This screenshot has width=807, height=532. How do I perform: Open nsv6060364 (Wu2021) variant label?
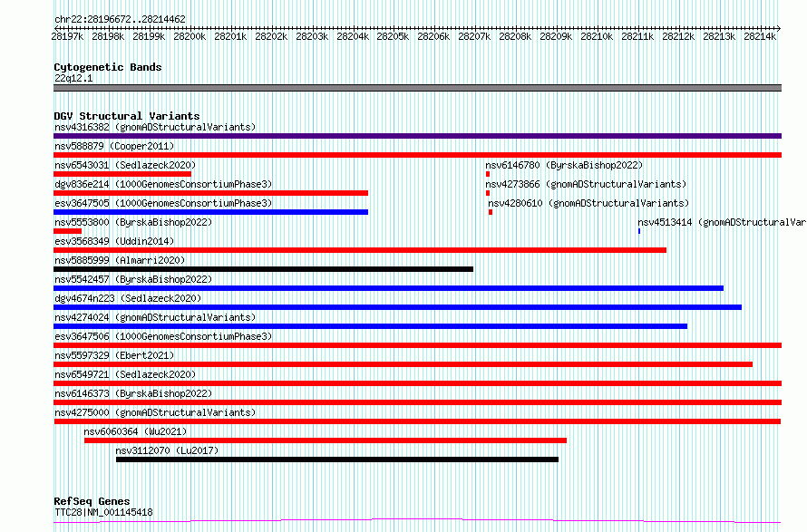[135, 431]
